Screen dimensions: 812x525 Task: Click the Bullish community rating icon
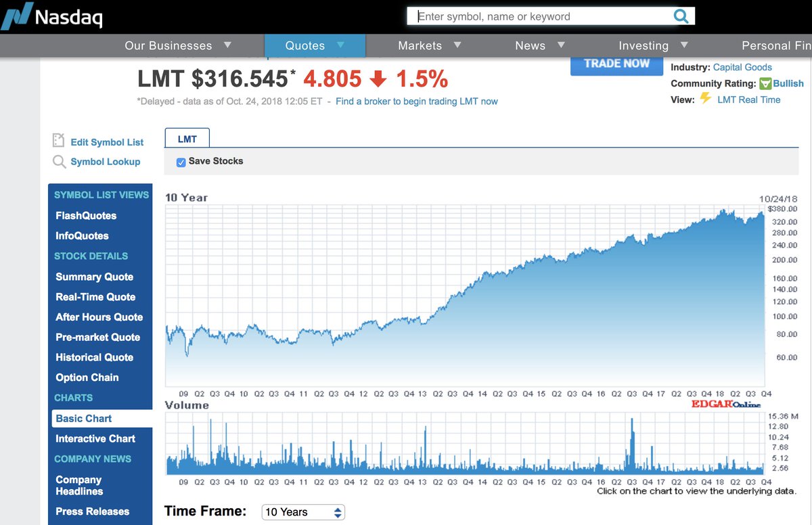(x=765, y=84)
